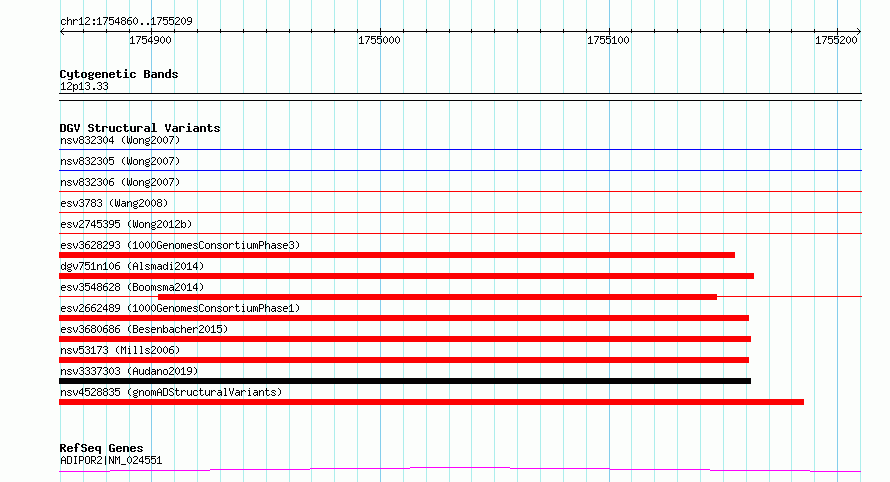
Task: Click the black bar under nsv3337303
Action: pos(405,381)
